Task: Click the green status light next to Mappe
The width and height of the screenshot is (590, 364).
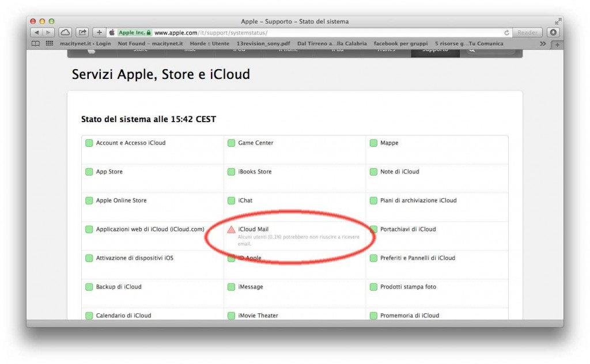Action: point(373,143)
